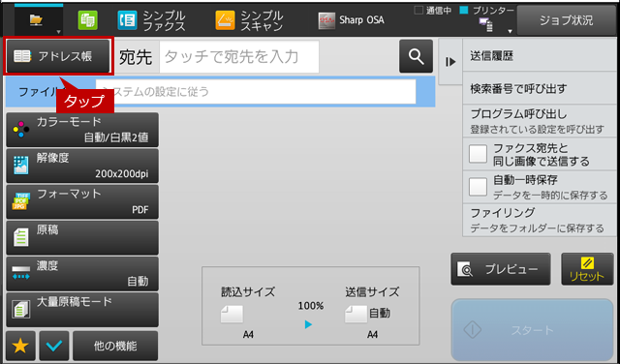Screen dimensions: 620x364
Task: Tap the 読込サイズ scan size paper icon
Action: (232, 315)
